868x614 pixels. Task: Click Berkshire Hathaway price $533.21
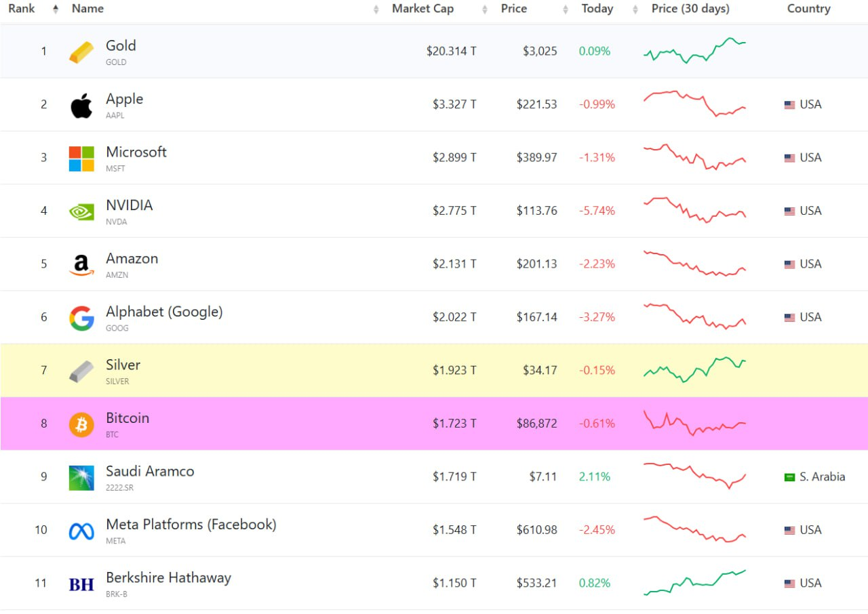click(x=536, y=584)
